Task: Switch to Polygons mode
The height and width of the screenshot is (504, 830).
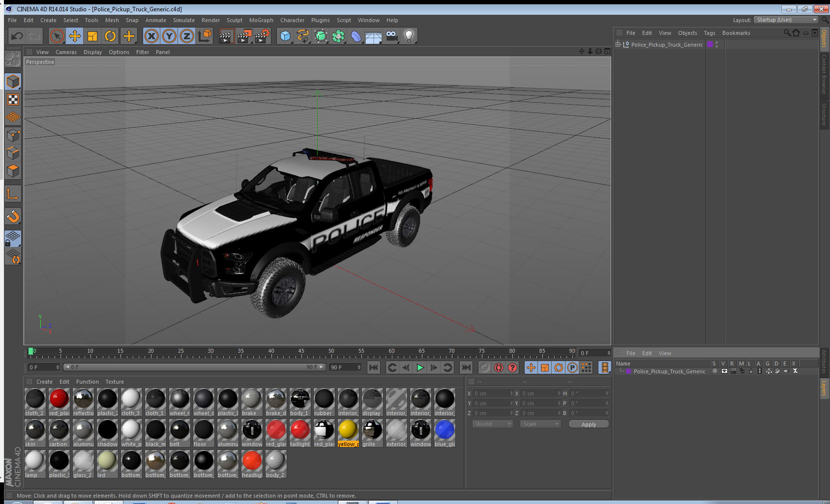Action: pos(13,171)
